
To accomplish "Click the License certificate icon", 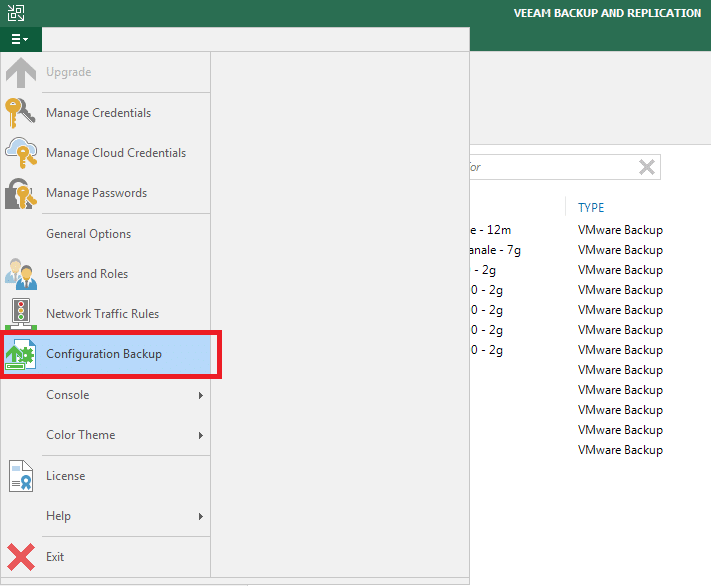I will [21, 476].
